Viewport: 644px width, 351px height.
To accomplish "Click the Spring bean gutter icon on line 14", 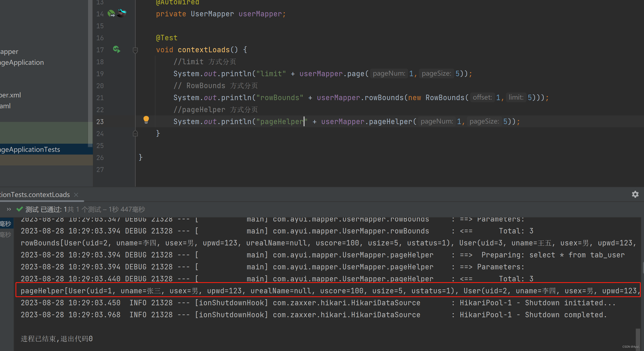I will point(111,13).
